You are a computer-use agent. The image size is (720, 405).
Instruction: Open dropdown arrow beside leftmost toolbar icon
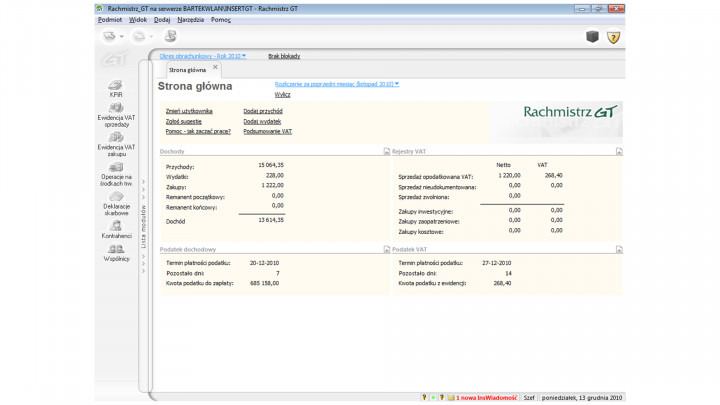pos(122,36)
